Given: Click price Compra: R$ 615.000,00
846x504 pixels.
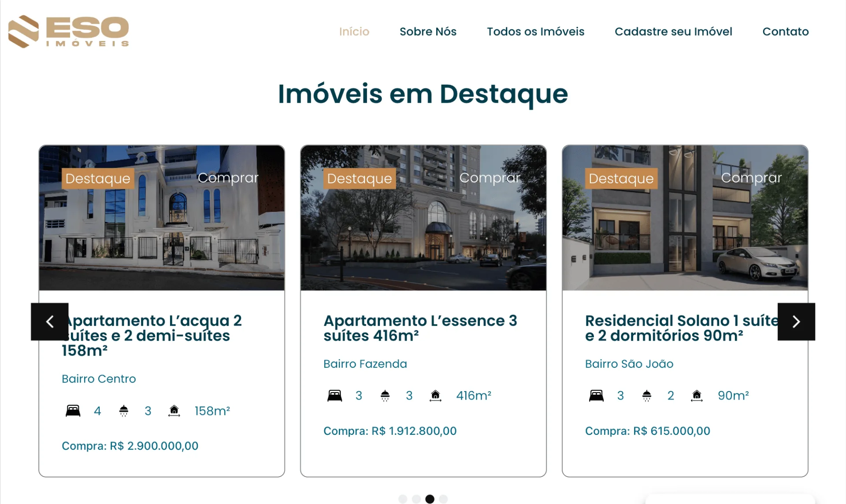Looking at the screenshot, I should click(x=648, y=431).
